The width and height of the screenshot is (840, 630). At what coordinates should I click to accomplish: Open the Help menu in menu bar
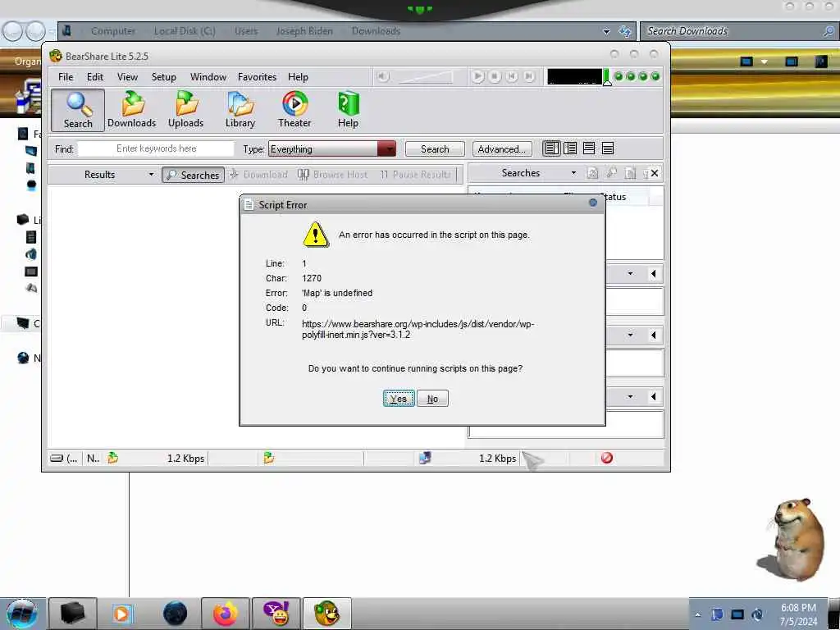click(x=299, y=77)
